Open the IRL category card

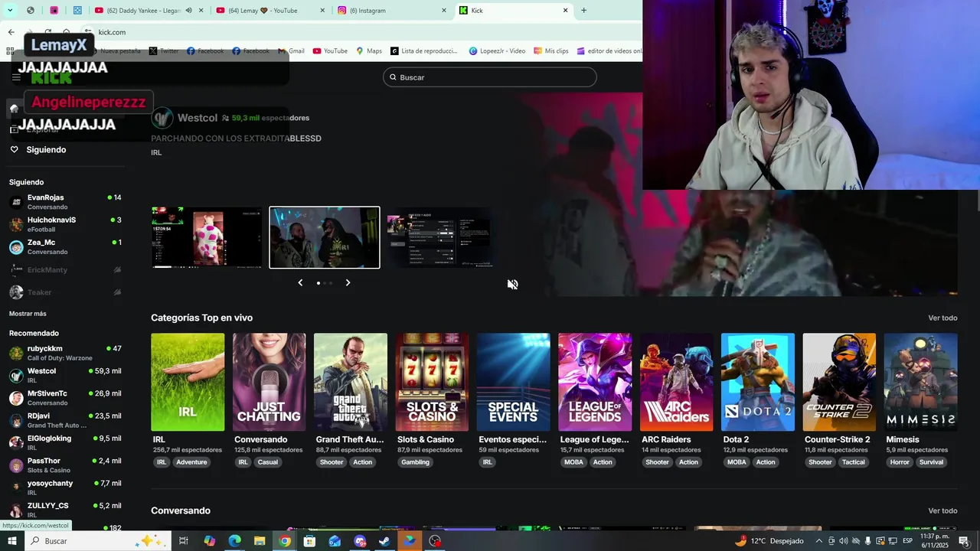(x=188, y=382)
